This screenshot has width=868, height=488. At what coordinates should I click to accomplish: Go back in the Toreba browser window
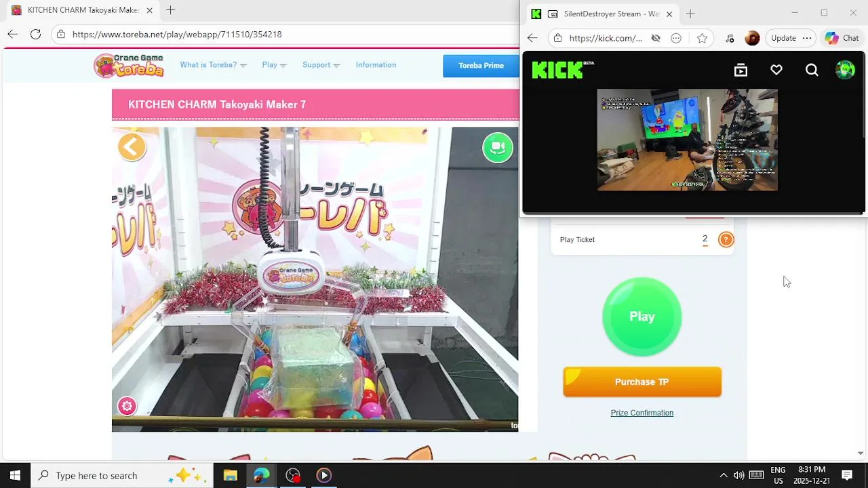tap(13, 34)
